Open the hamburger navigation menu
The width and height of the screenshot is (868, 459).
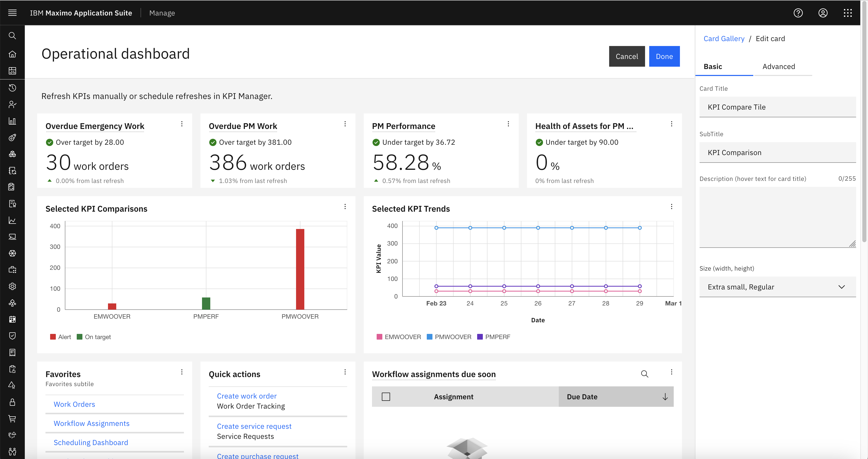[12, 13]
